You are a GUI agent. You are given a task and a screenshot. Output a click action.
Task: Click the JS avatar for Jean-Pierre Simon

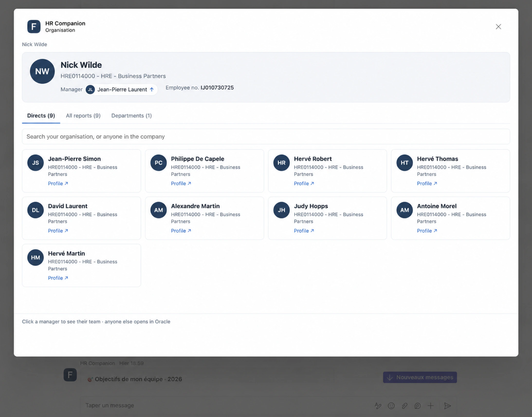click(x=36, y=163)
